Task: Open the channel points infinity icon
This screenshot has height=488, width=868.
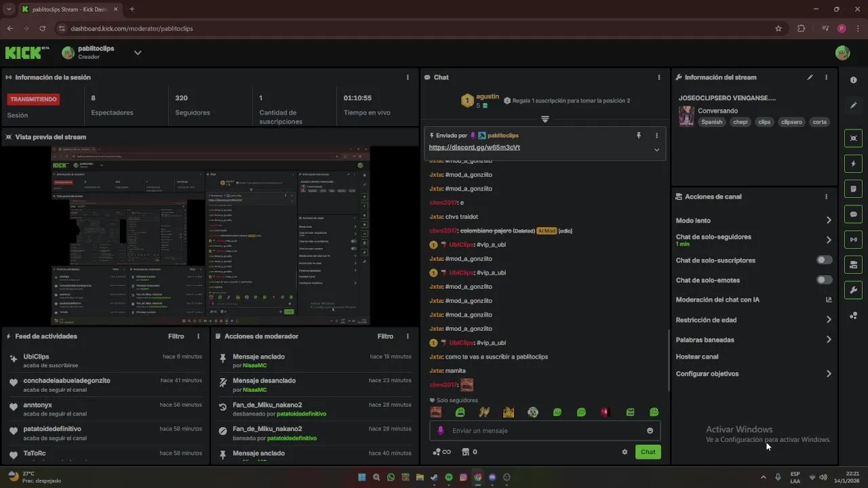Action: (x=441, y=452)
